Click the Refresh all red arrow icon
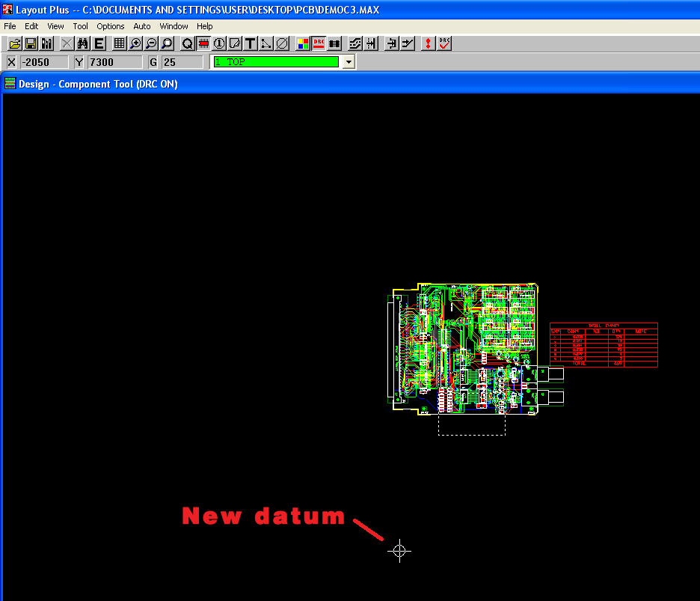The width and height of the screenshot is (700, 601). 428,44
